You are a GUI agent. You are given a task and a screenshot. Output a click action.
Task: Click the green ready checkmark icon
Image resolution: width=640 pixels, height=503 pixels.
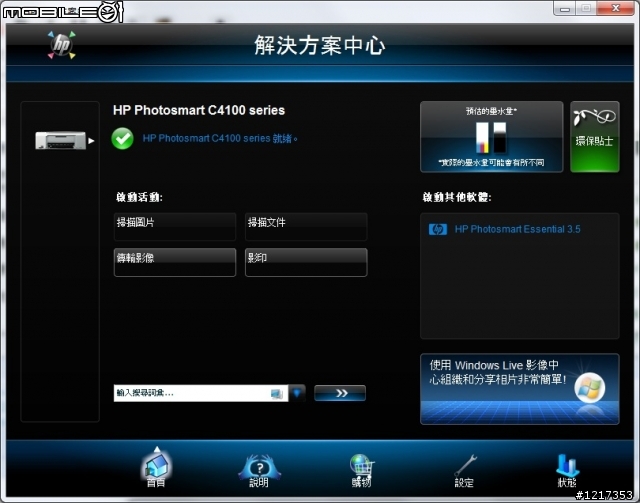[122, 139]
